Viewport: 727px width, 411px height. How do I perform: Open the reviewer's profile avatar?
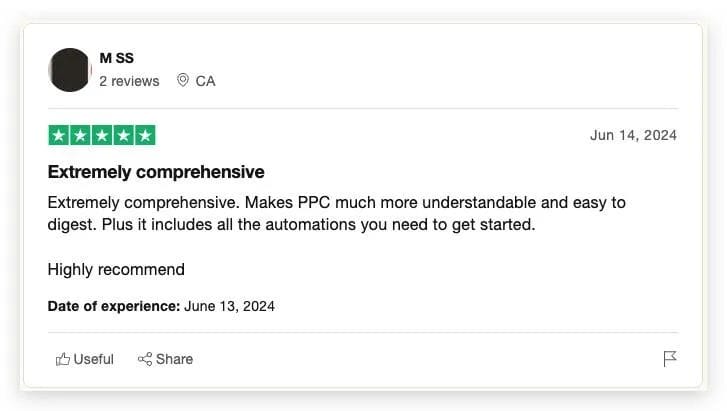coord(70,70)
